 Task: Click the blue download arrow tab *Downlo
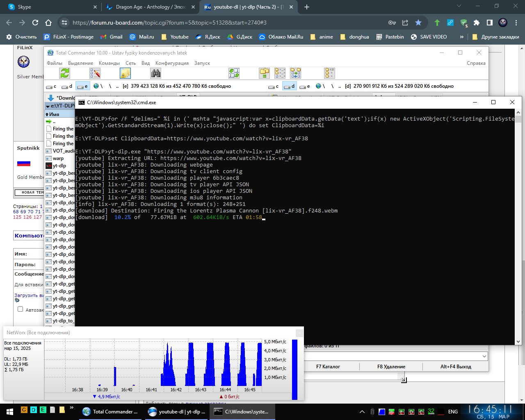point(61,98)
